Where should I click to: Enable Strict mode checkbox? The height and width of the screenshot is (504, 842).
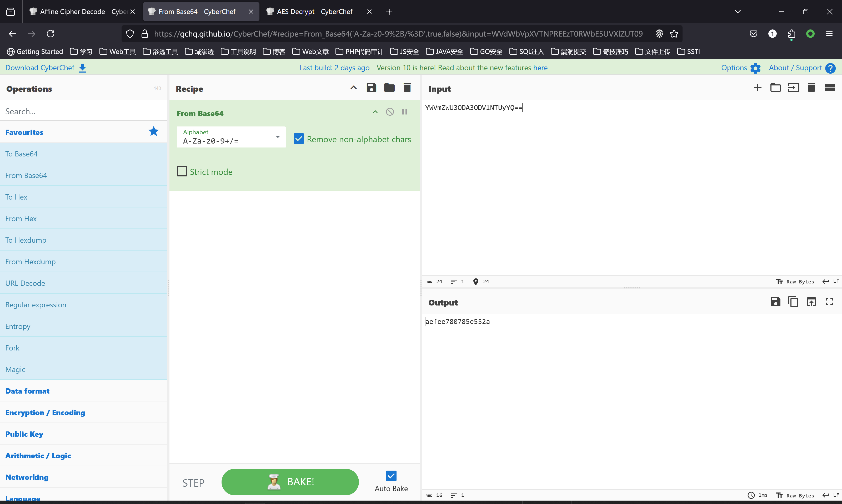pyautogui.click(x=182, y=171)
